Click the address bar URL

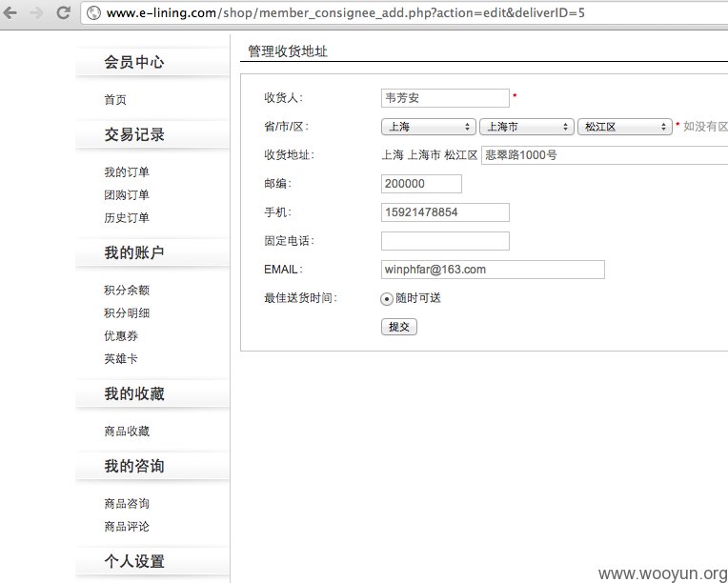tap(346, 12)
